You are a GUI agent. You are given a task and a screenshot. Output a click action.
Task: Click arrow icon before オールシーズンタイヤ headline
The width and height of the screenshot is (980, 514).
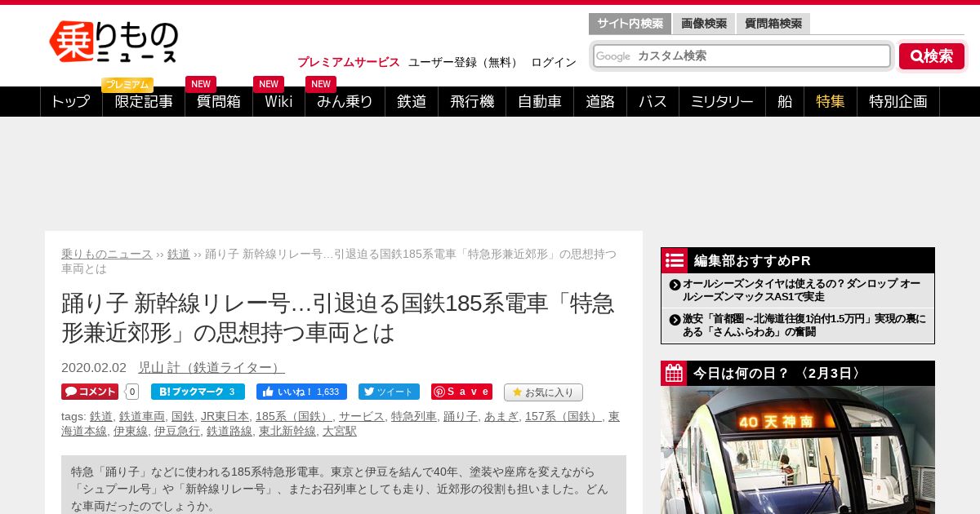675,285
